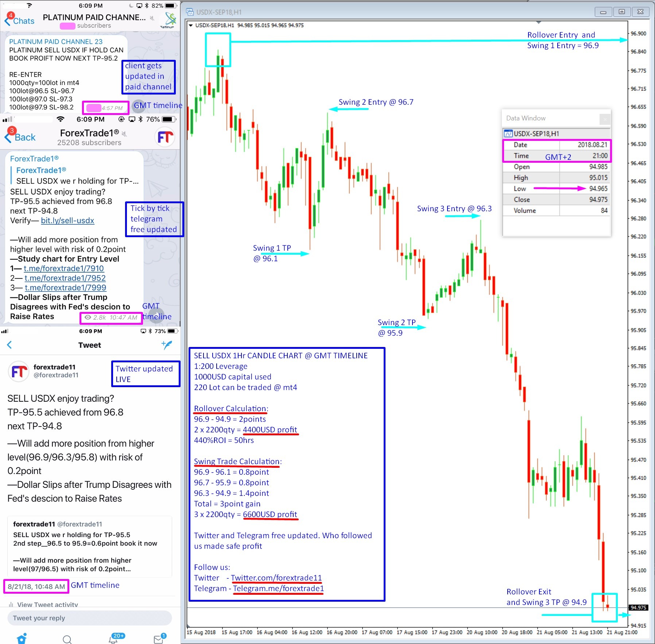Viewport: 655px width, 644px height.
Task: Select the Volume value 84
Action: coord(604,211)
